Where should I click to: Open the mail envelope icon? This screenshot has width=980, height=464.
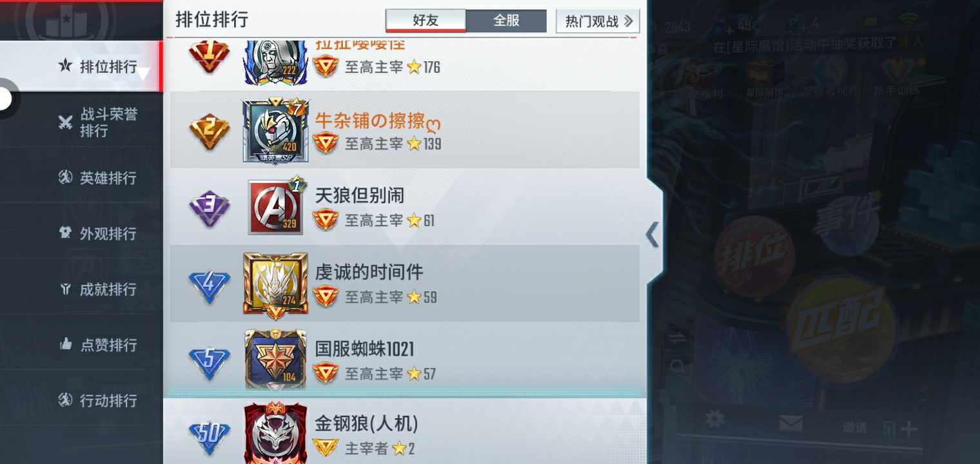[x=790, y=423]
